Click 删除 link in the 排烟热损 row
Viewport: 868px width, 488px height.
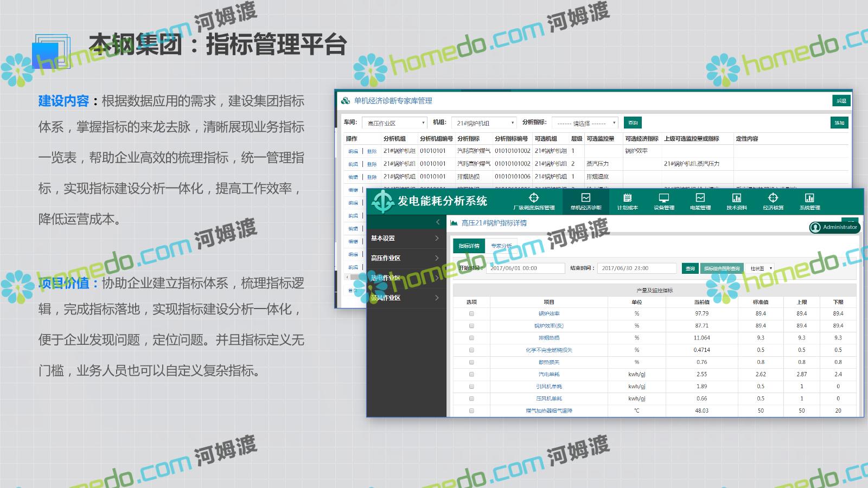tap(372, 177)
